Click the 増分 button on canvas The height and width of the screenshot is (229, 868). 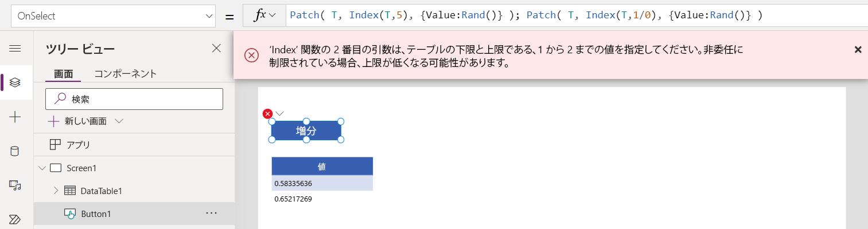pyautogui.click(x=306, y=131)
